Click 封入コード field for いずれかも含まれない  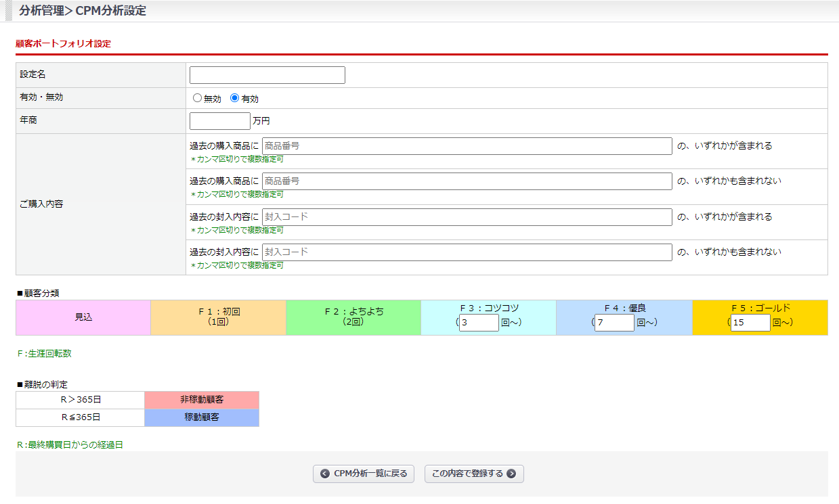tap(467, 252)
